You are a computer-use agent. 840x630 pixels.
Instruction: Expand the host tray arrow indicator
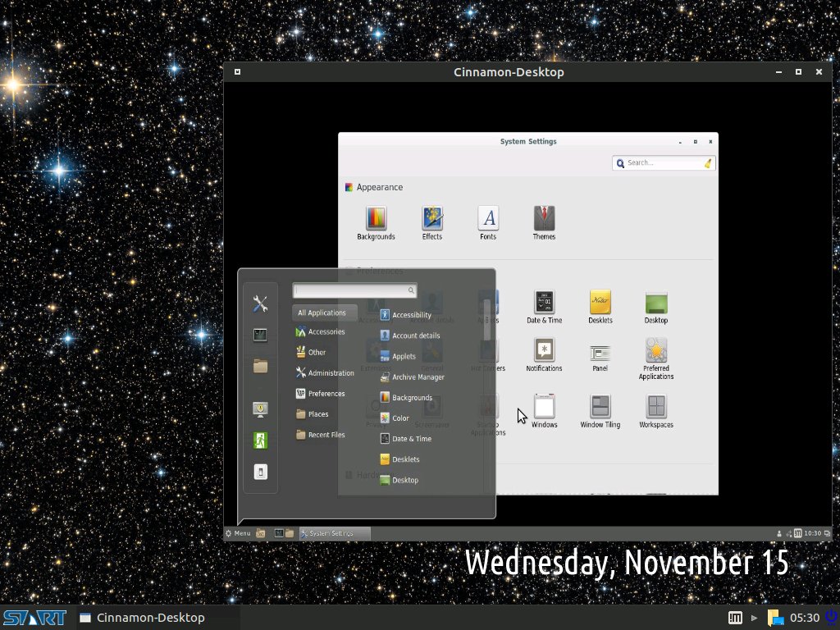[x=755, y=618]
